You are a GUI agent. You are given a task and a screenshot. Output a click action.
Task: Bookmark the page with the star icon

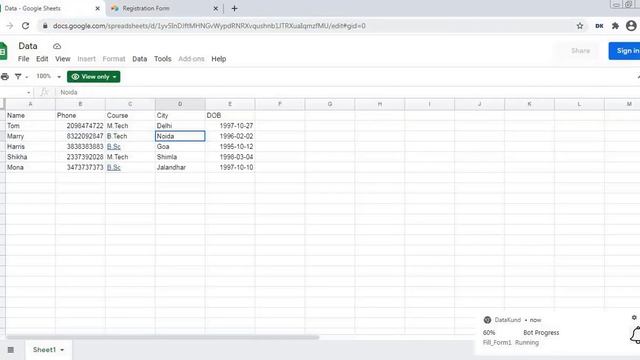click(x=580, y=26)
